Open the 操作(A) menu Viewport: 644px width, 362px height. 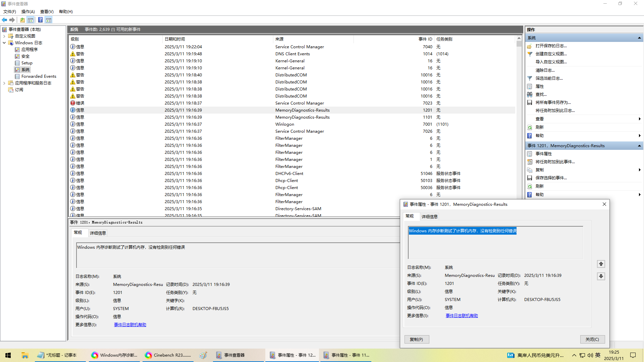pyautogui.click(x=28, y=12)
